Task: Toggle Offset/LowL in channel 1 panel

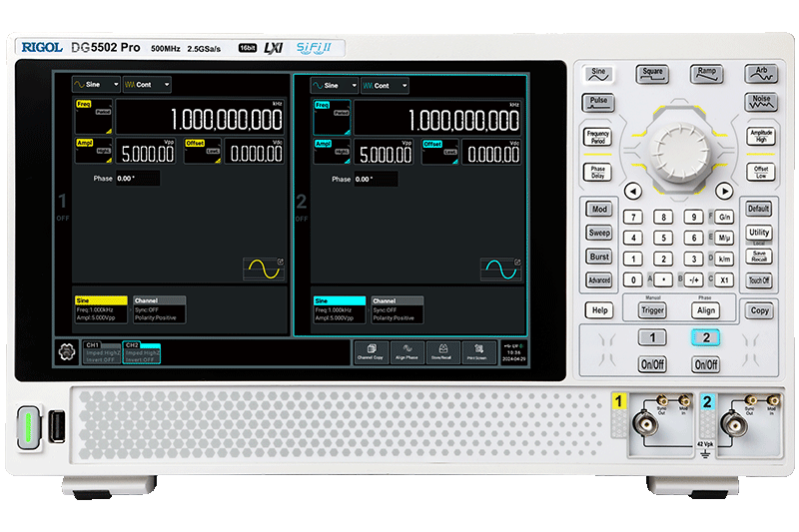Action: (203, 151)
